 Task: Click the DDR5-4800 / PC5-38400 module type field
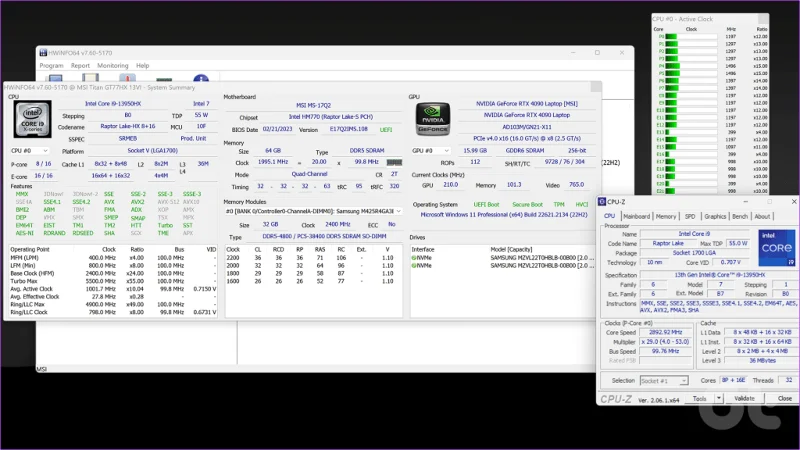coord(324,237)
